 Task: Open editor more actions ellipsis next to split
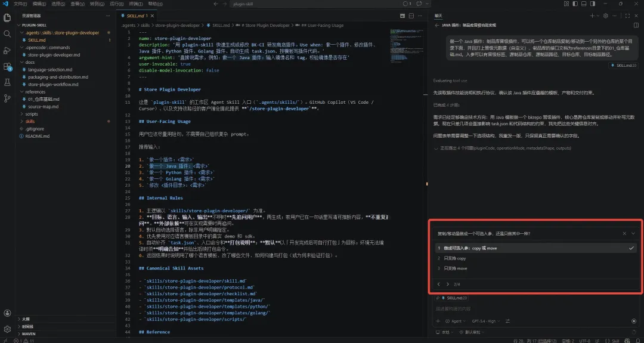point(420,16)
